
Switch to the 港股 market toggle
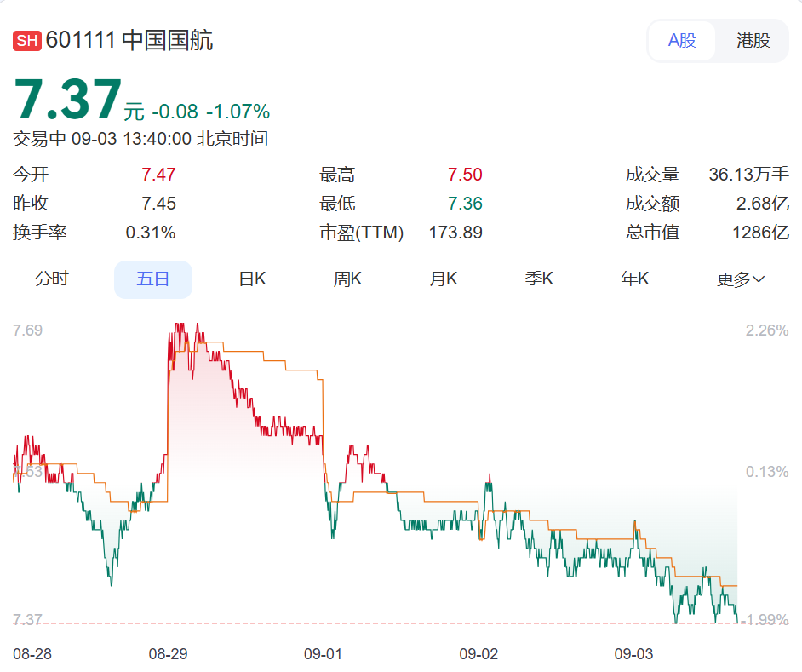[753, 41]
